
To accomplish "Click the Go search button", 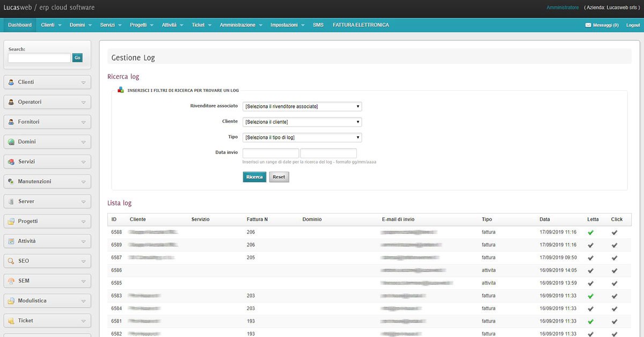I will pyautogui.click(x=77, y=57).
